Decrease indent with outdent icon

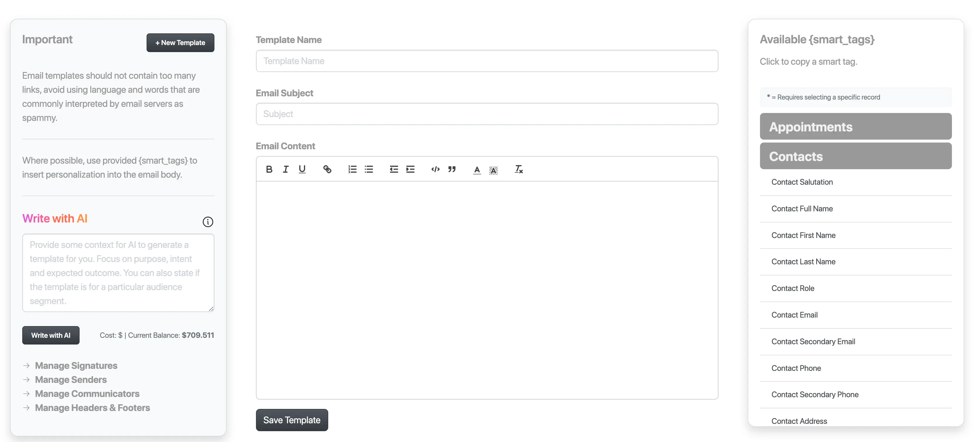394,169
